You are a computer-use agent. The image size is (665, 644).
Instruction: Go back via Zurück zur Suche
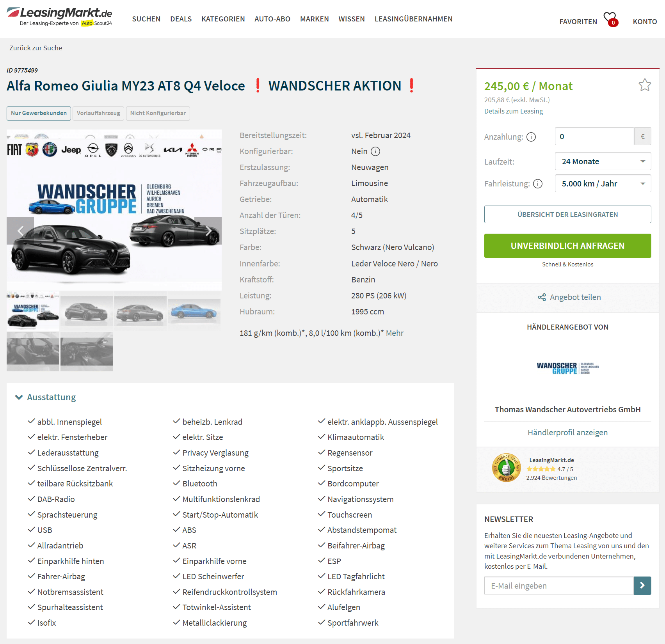(x=36, y=48)
